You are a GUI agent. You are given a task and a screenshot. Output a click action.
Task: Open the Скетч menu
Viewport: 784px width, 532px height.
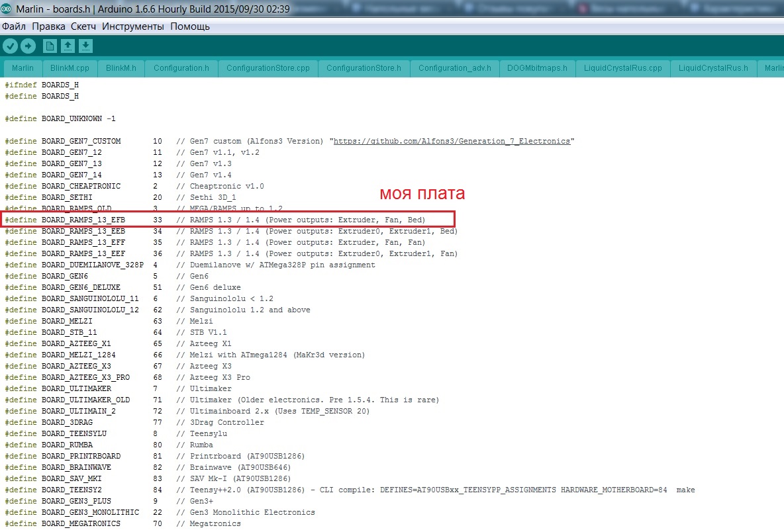click(83, 26)
